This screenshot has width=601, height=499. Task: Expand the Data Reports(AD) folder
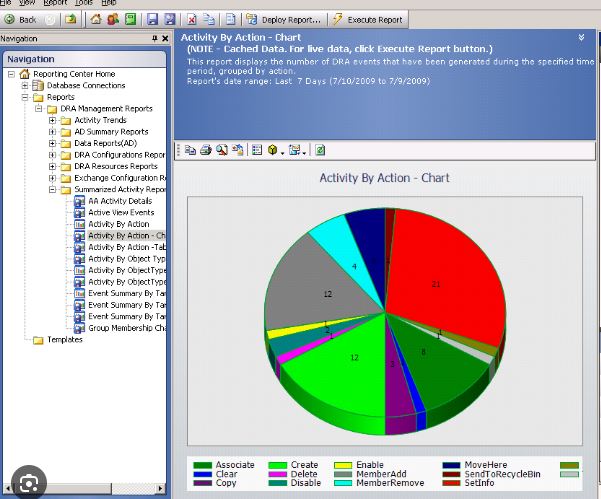[x=53, y=143]
